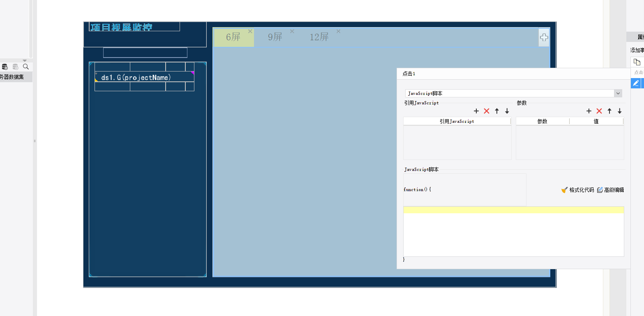Collapse the left panel with the triangle arrow

pos(25,60)
